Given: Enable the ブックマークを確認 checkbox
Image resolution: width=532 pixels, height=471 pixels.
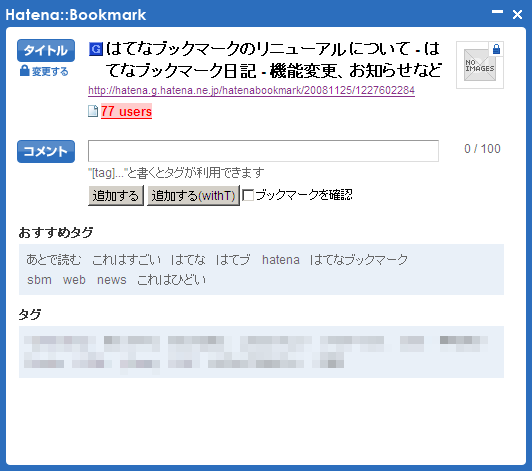Looking at the screenshot, I should [x=248, y=195].
